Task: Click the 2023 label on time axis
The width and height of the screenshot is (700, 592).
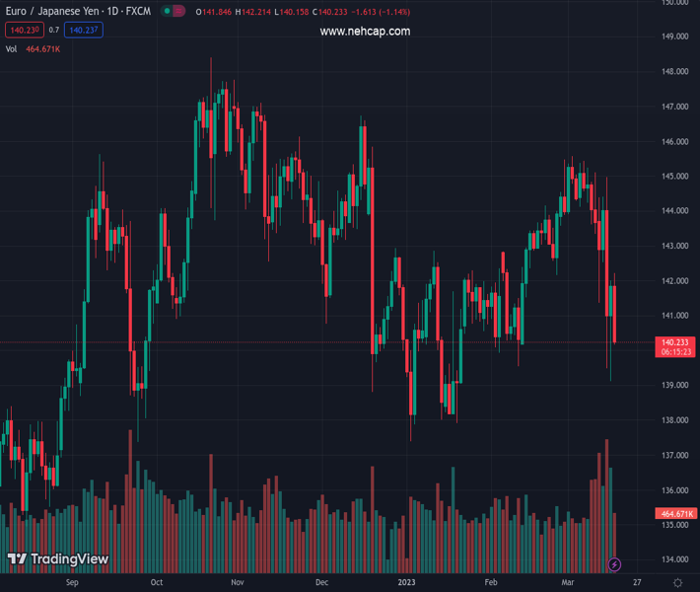Action: click(x=408, y=583)
